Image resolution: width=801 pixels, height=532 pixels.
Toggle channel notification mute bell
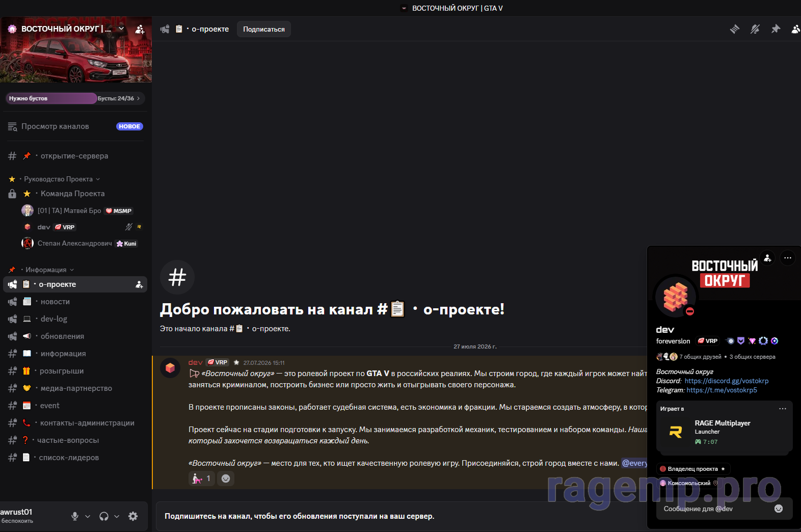click(x=755, y=29)
